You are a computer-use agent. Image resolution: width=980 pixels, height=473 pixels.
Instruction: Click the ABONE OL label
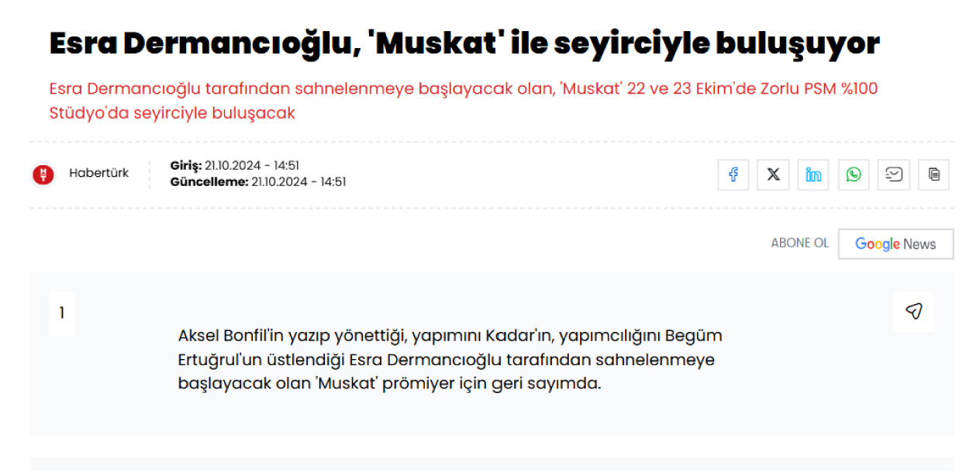pos(799,243)
